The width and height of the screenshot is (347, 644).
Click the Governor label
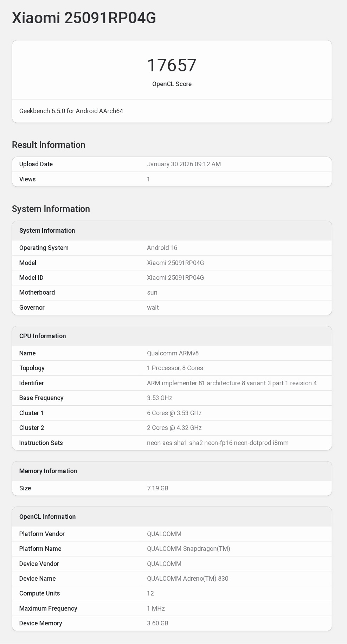[32, 308]
